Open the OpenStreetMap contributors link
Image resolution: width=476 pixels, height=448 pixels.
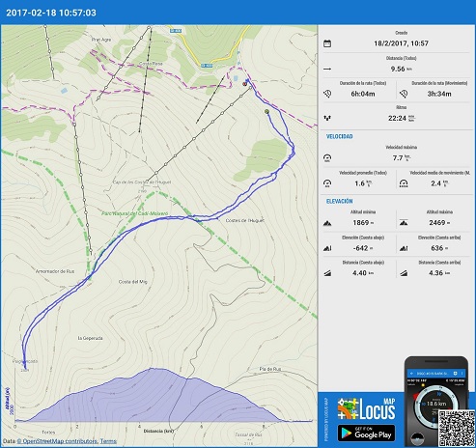point(57,441)
